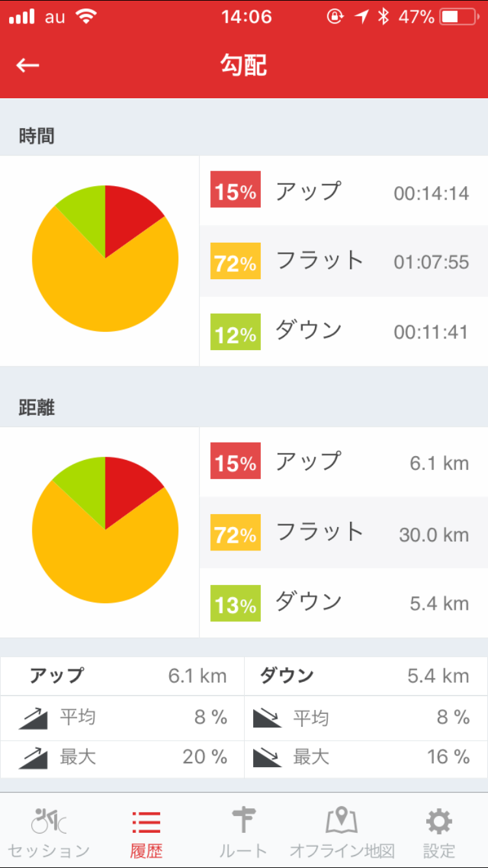Select the 距離 pie chart
Image resolution: width=488 pixels, height=868 pixels.
[105, 530]
